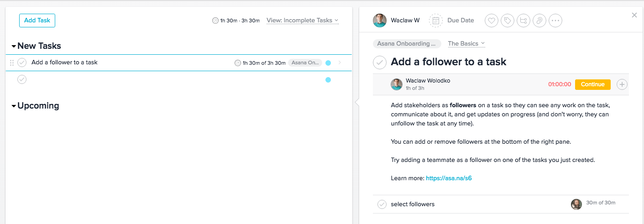This screenshot has height=224, width=644.
Task: Collapse the New Tasks section
Action: (x=14, y=46)
